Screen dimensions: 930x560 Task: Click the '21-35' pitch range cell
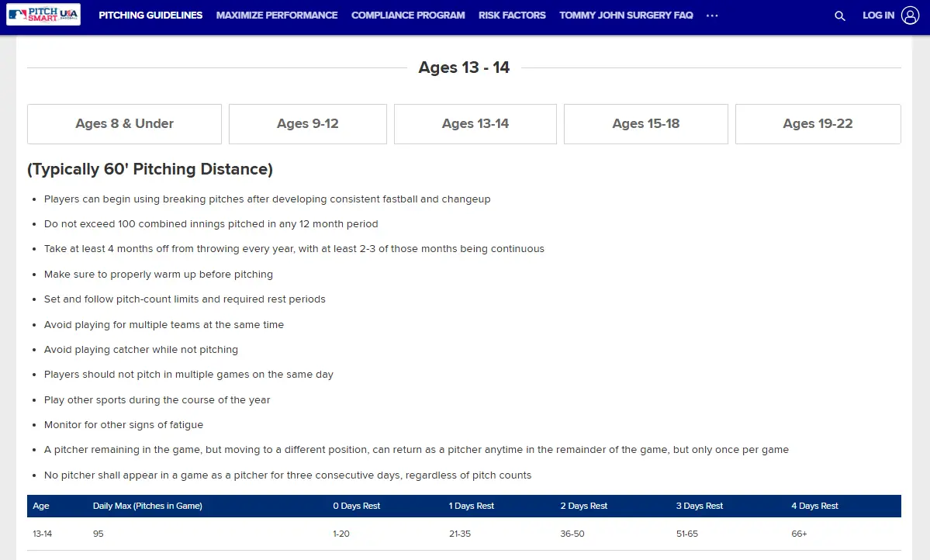pos(460,534)
